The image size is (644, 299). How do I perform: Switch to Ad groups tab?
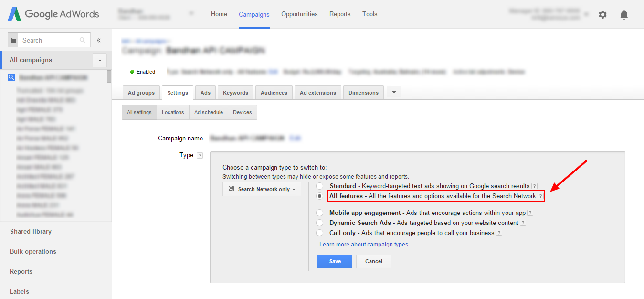pyautogui.click(x=141, y=93)
